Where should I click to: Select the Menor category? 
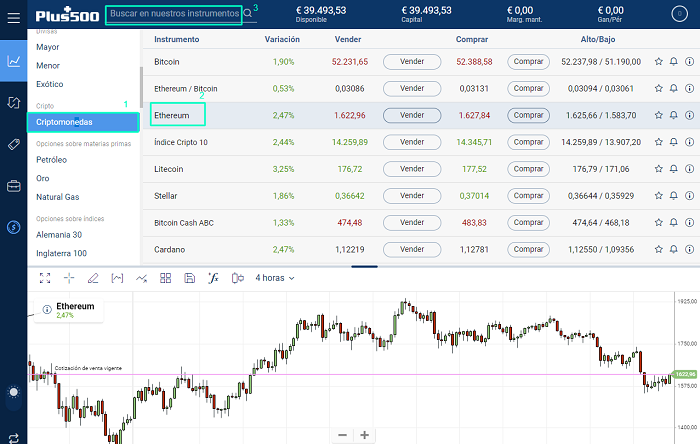(x=48, y=66)
